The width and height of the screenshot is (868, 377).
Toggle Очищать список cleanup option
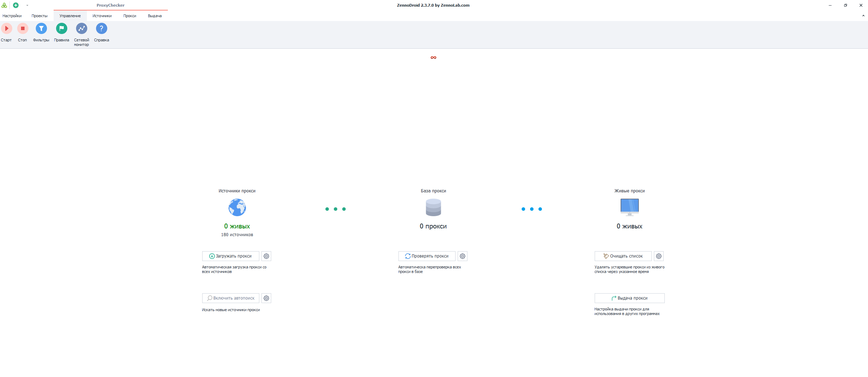[623, 256]
